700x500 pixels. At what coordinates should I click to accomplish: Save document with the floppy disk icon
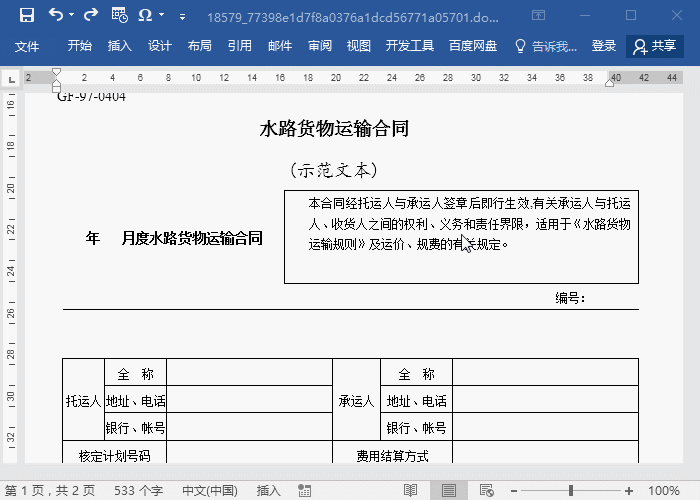pyautogui.click(x=27, y=15)
